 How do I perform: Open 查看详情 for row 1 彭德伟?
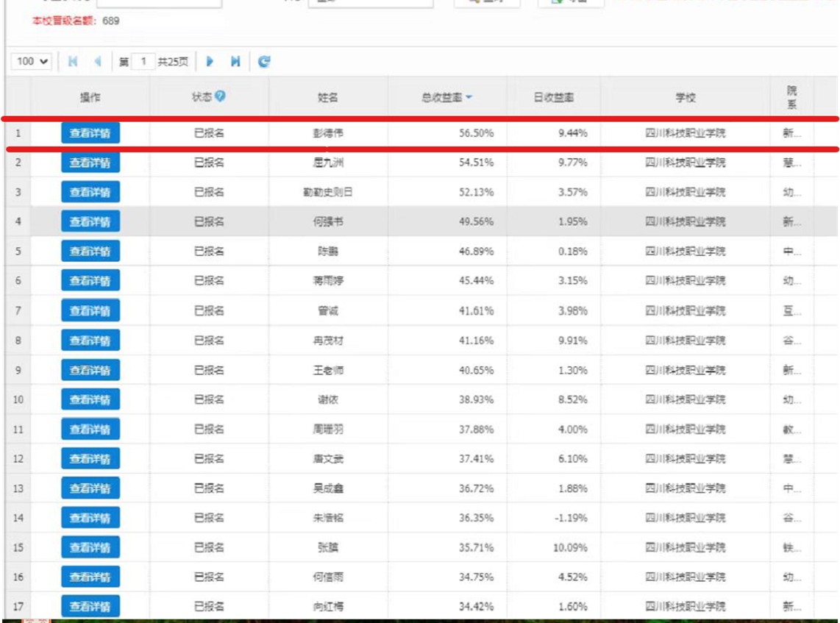point(90,133)
